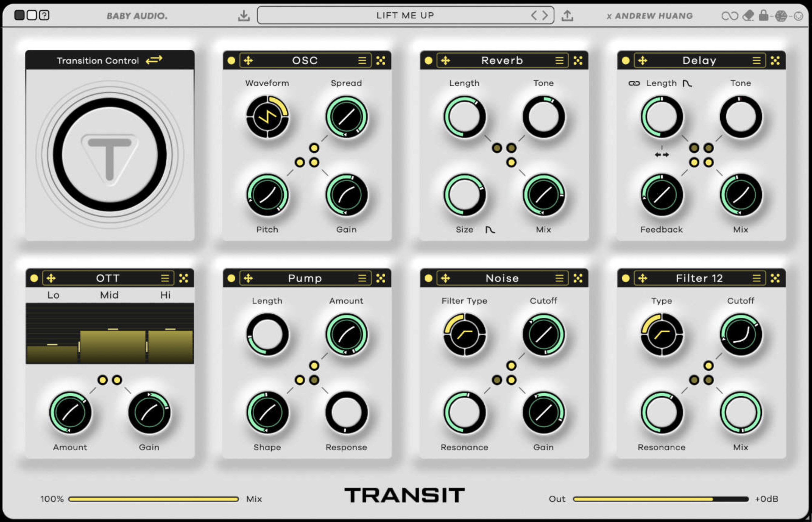Click the OSC Waveform selector knob
This screenshot has height=522, width=812.
coord(267,117)
